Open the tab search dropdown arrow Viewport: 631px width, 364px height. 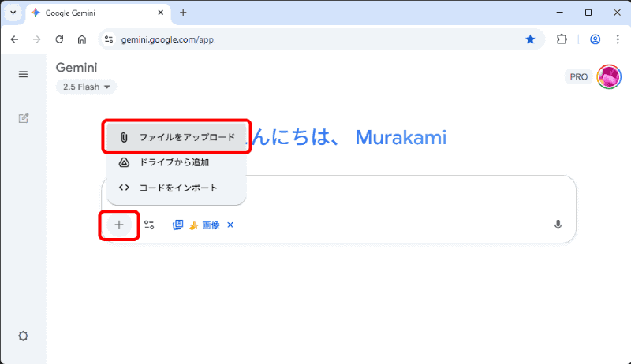(13, 13)
